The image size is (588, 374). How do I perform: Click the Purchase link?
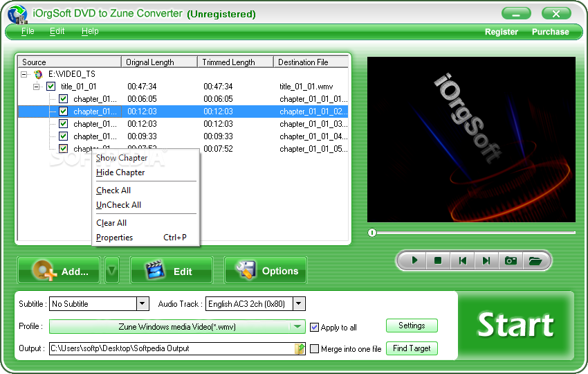coord(551,32)
